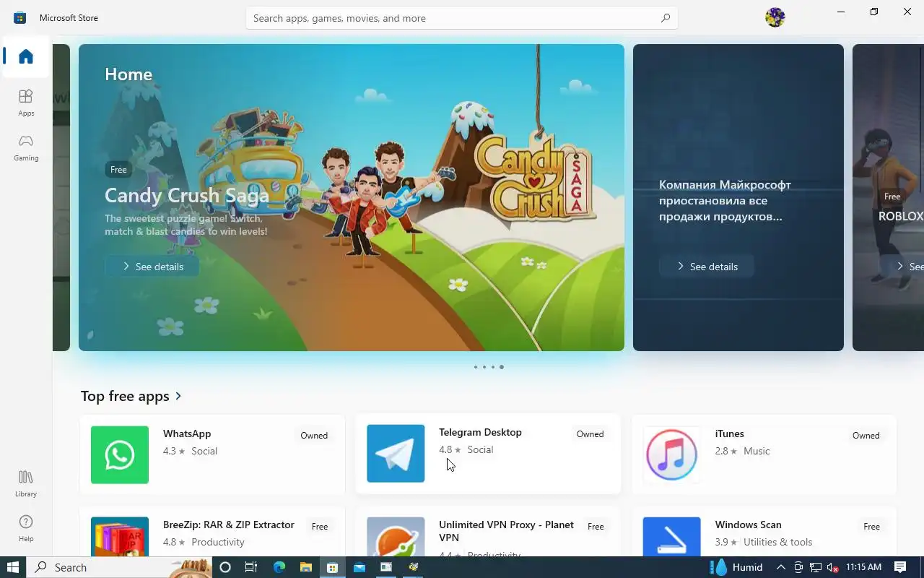
Task: Open the BreeZip app icon
Action: click(x=120, y=536)
